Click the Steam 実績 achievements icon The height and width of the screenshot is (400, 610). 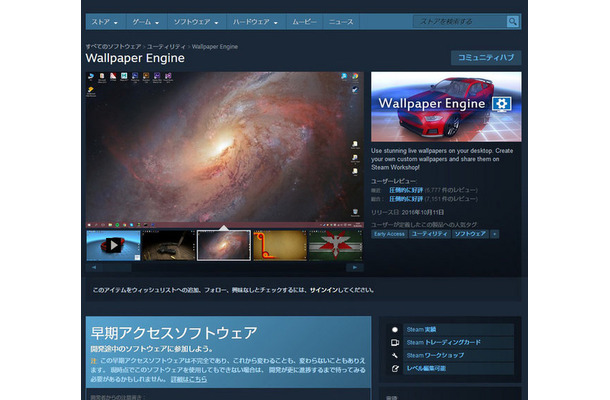point(395,330)
